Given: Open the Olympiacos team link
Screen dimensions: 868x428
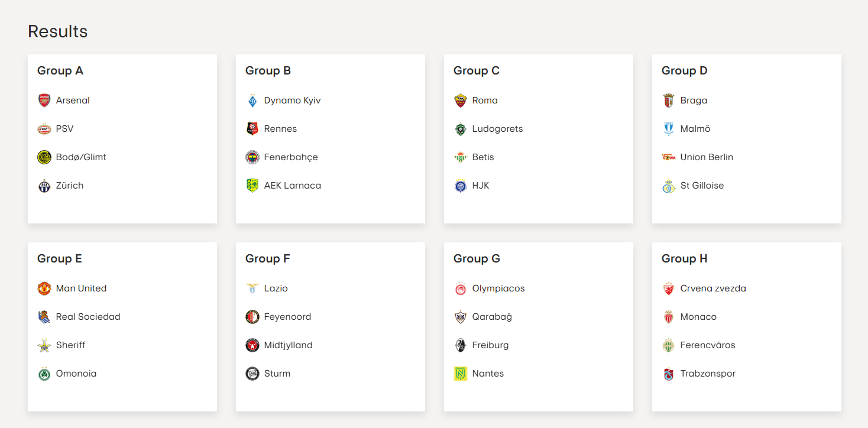Looking at the screenshot, I should coord(498,288).
